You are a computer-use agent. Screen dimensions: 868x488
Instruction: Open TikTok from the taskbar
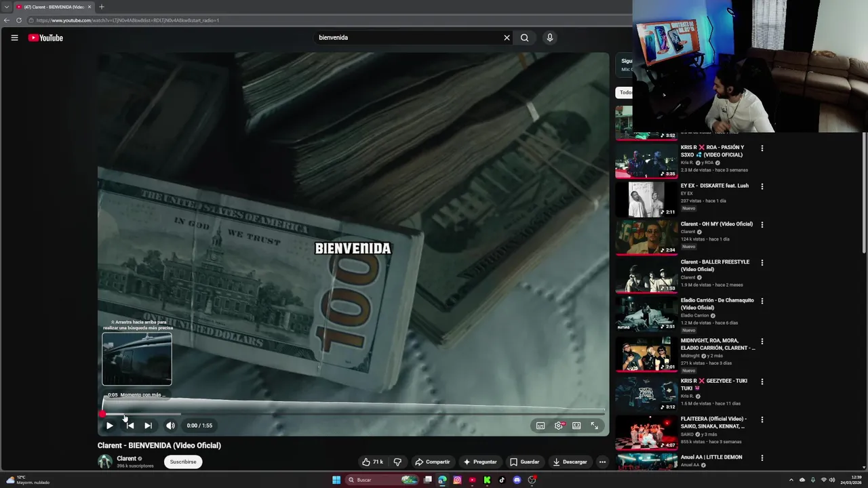502,480
